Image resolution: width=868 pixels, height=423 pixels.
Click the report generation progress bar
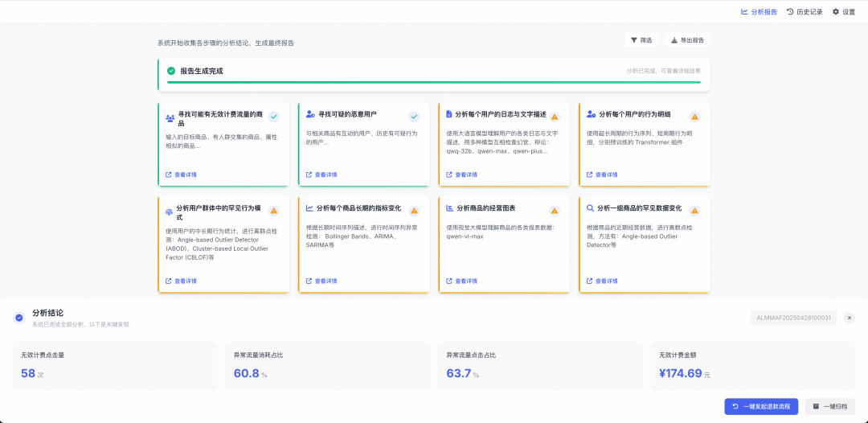[433, 82]
